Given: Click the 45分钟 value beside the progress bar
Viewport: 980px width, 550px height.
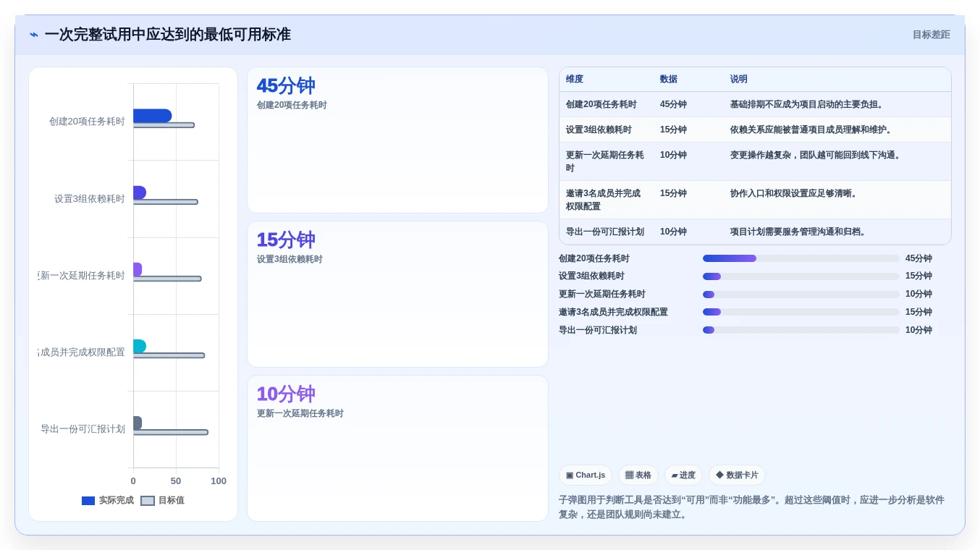Looking at the screenshot, I should point(918,258).
